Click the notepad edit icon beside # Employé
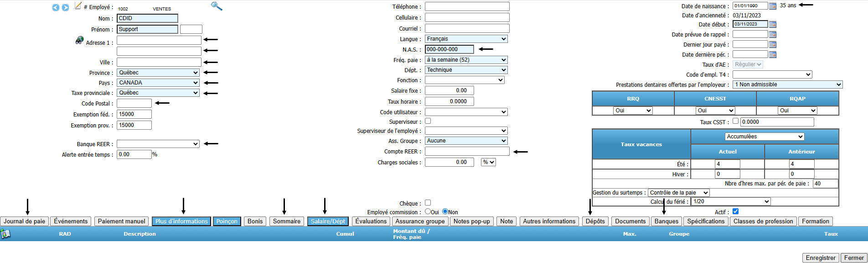 pyautogui.click(x=78, y=6)
